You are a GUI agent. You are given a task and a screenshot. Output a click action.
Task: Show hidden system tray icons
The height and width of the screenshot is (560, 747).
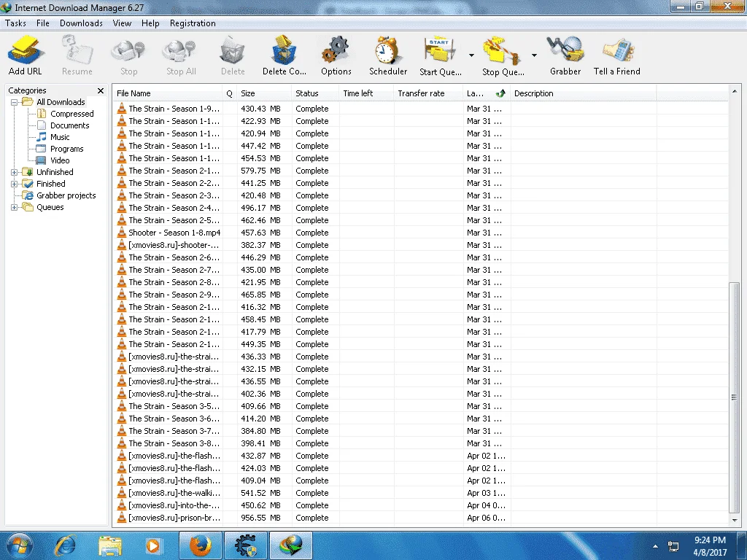(x=656, y=546)
